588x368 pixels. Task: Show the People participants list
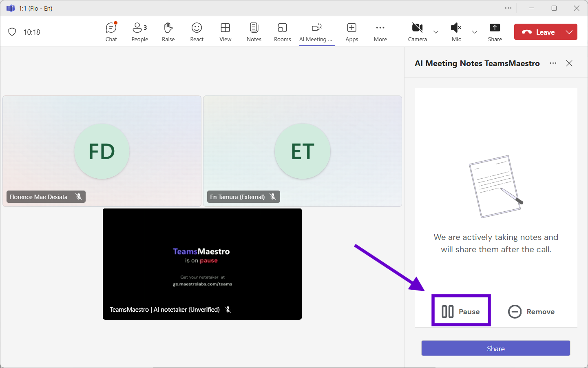pyautogui.click(x=140, y=32)
